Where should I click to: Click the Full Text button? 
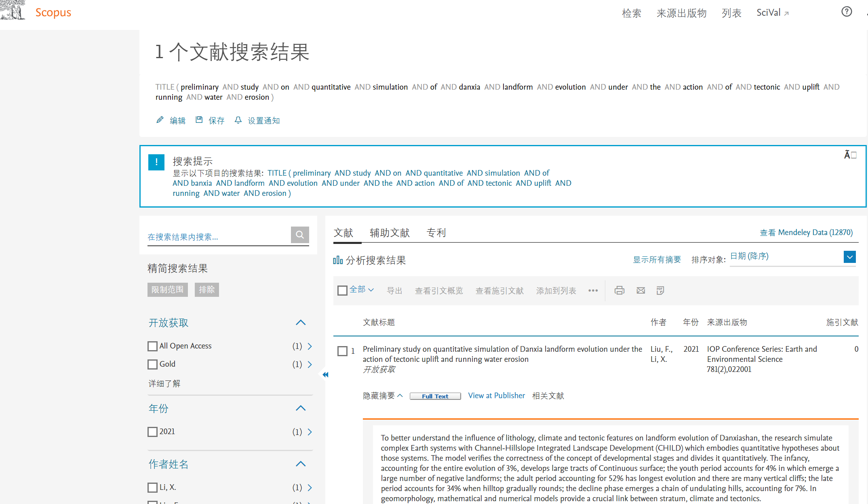435,396
